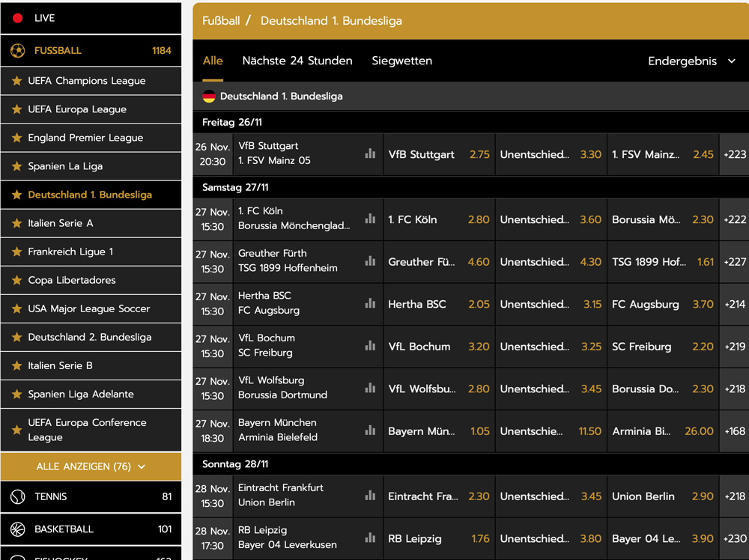Expand +214 more bets for Hertha match

point(734,304)
